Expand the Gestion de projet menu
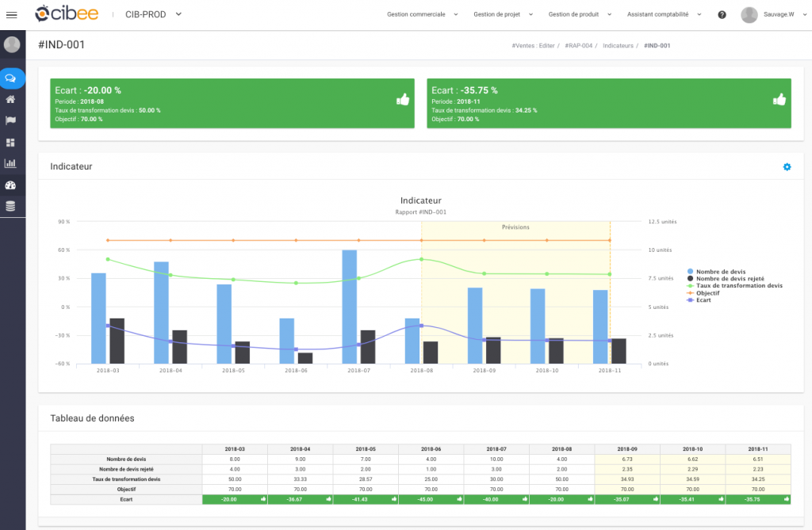 coord(503,14)
